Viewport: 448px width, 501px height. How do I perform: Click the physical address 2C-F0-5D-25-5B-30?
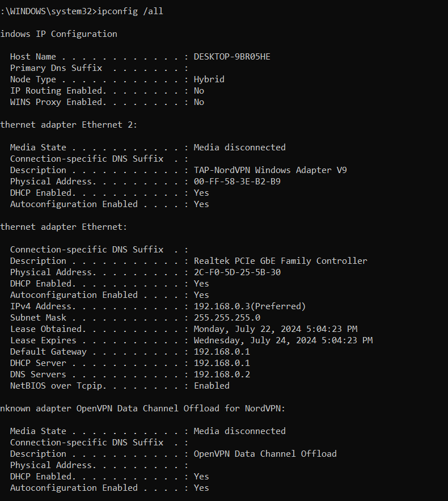coord(237,272)
